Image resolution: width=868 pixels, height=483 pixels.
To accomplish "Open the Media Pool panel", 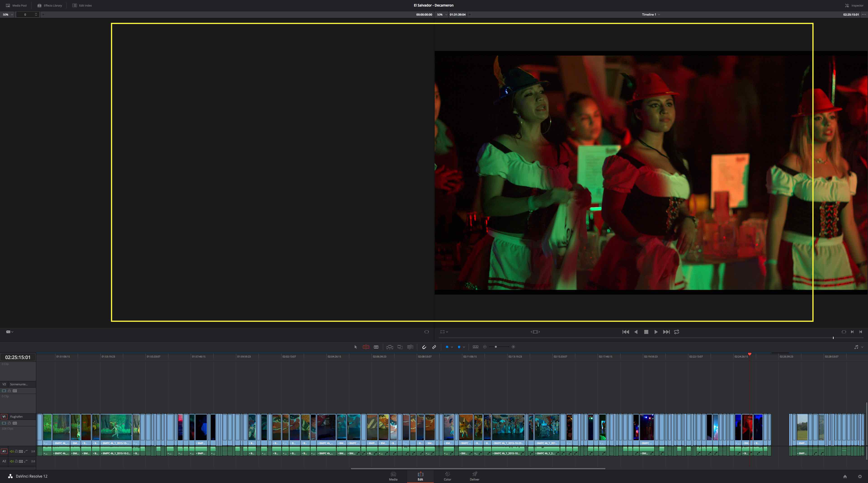I will (x=16, y=5).
